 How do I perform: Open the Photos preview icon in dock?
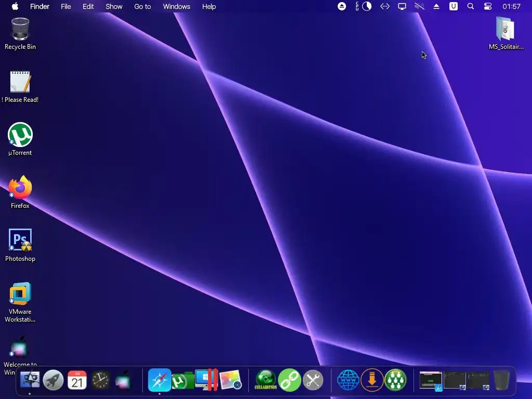[231, 380]
